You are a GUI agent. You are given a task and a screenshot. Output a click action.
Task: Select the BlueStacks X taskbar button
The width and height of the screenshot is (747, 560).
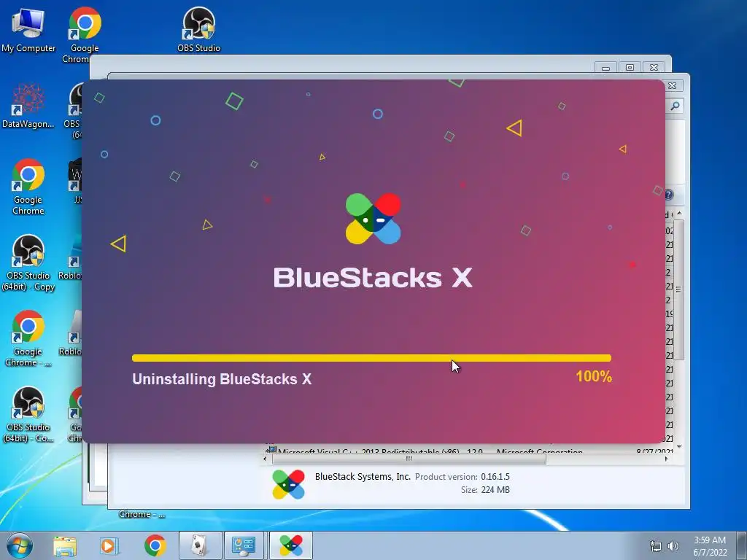(291, 545)
